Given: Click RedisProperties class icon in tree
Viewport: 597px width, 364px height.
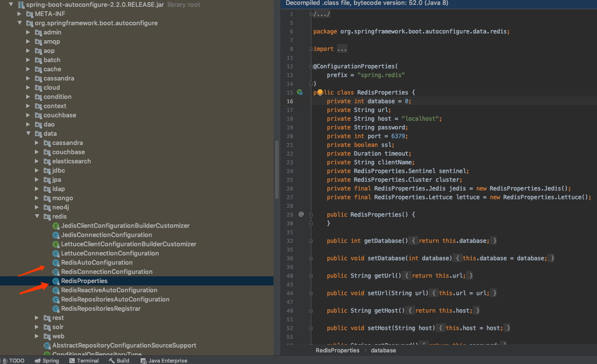Looking at the screenshot, I should [x=56, y=281].
